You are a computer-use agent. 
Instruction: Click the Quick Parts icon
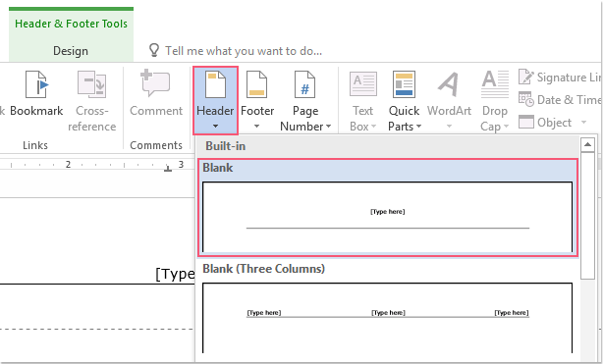pyautogui.click(x=404, y=84)
